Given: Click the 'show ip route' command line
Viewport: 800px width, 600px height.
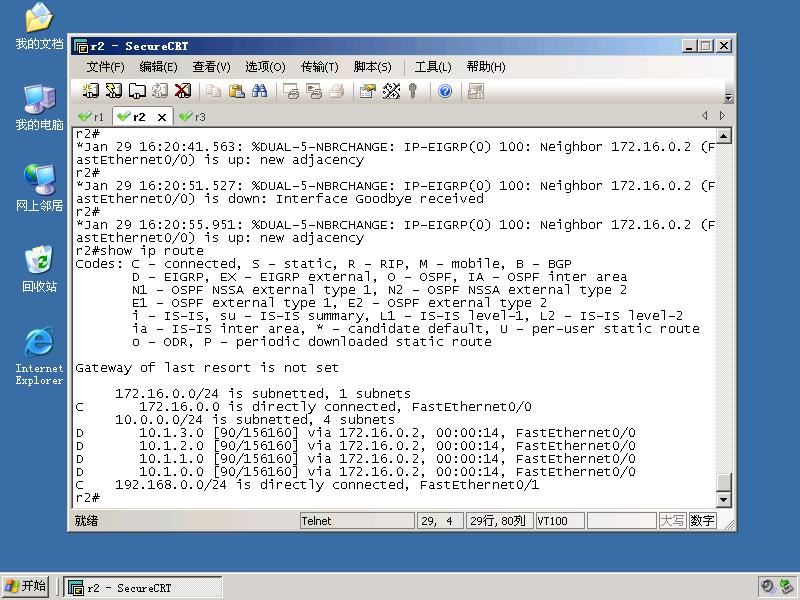Looking at the screenshot, I should [139, 251].
